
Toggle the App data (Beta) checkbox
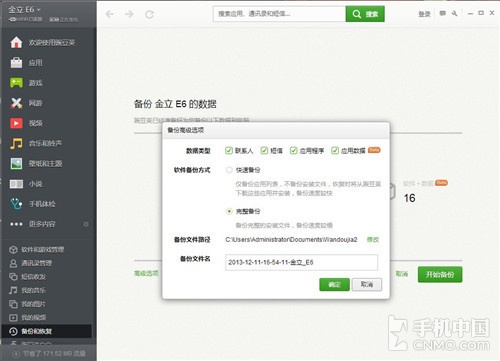coord(335,150)
